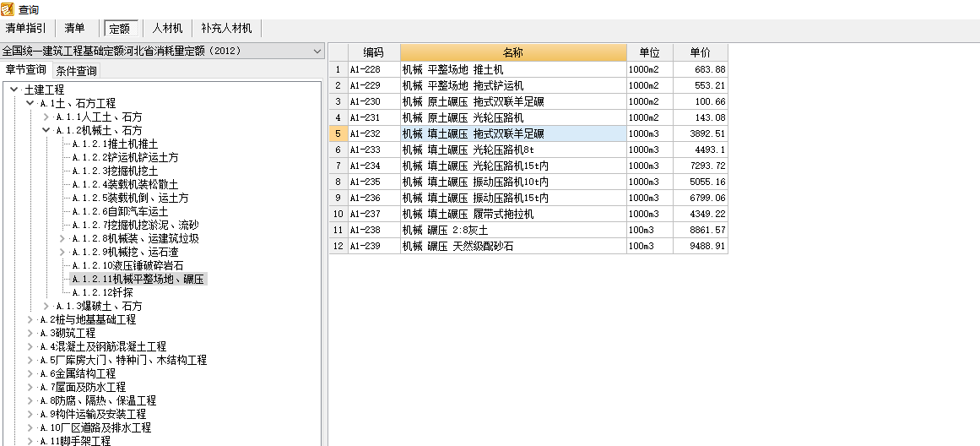Click the unit price cell 683.88
This screenshot has width=980, height=446.
[x=700, y=69]
